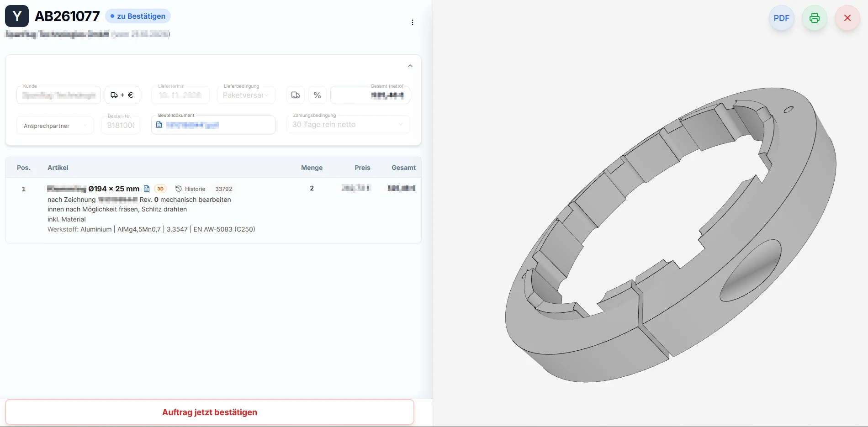Click the Y logo icon
This screenshot has width=868, height=427.
coord(17,16)
